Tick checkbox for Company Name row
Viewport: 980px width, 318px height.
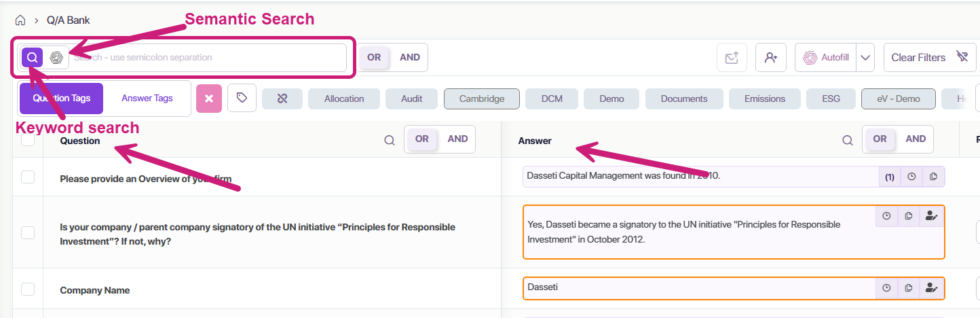[x=28, y=289]
